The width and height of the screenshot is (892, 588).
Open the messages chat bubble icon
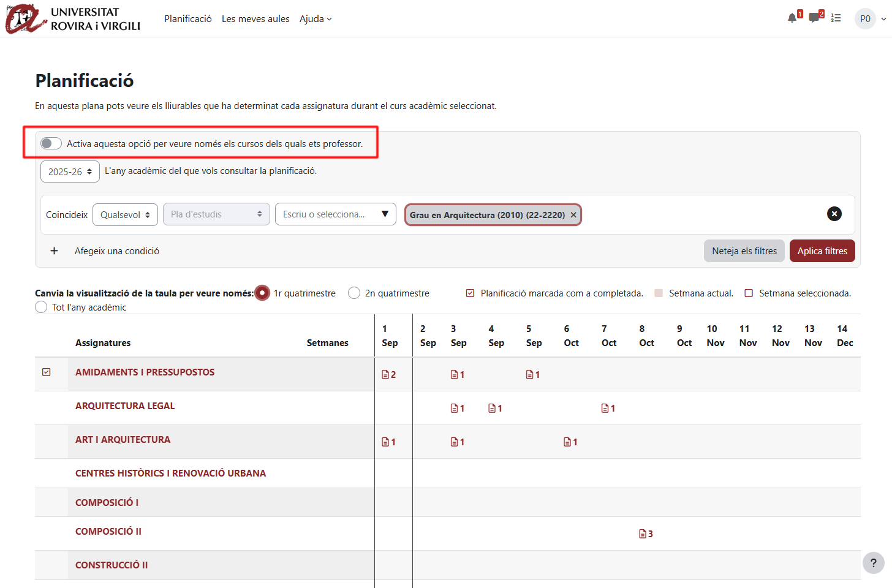pos(814,18)
